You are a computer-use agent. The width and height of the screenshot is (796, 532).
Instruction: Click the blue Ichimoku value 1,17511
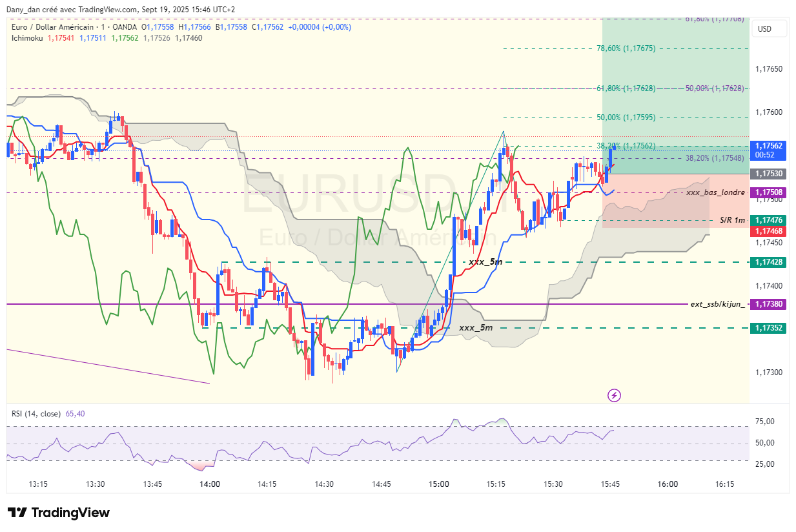click(x=93, y=38)
